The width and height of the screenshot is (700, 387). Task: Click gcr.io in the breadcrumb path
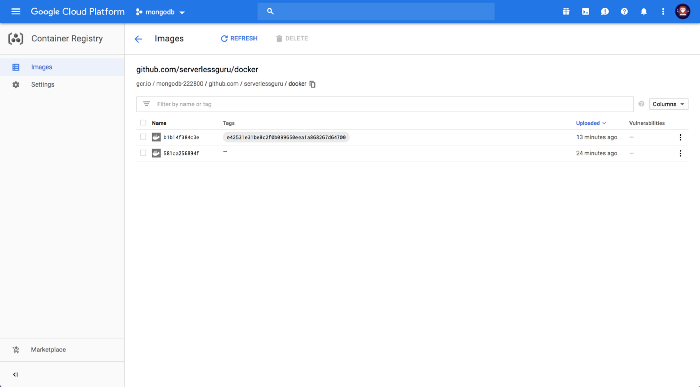click(x=143, y=83)
